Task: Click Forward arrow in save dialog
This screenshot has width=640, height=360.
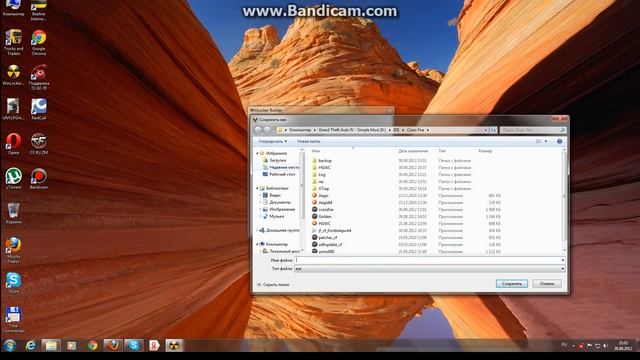Action: pos(267,130)
